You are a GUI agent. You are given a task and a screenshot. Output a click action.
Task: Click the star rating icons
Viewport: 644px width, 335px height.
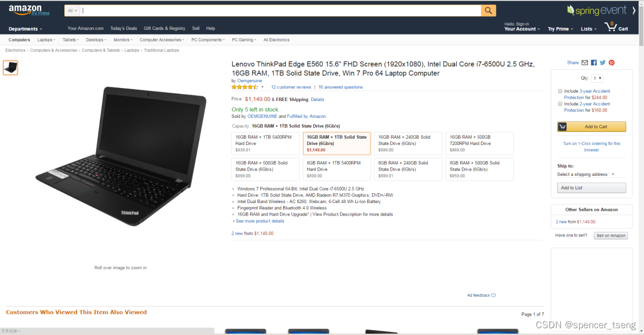tap(245, 87)
